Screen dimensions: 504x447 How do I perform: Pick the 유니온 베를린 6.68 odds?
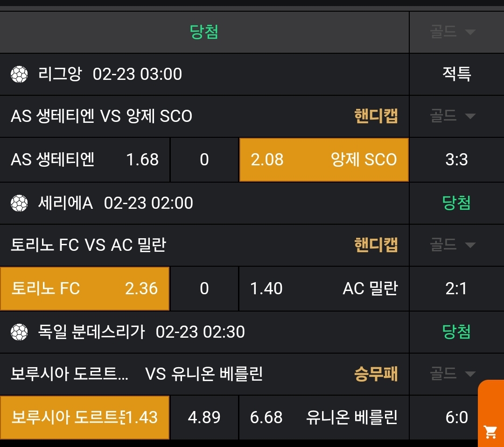point(323,417)
